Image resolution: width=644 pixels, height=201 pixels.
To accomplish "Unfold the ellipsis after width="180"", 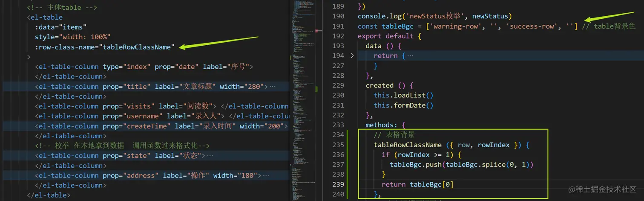I will click(x=266, y=175).
